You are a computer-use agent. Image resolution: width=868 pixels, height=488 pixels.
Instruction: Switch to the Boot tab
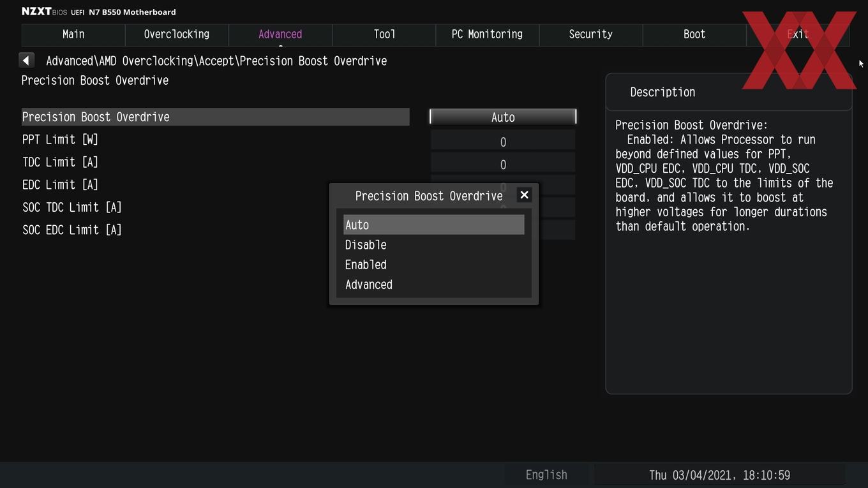694,34
